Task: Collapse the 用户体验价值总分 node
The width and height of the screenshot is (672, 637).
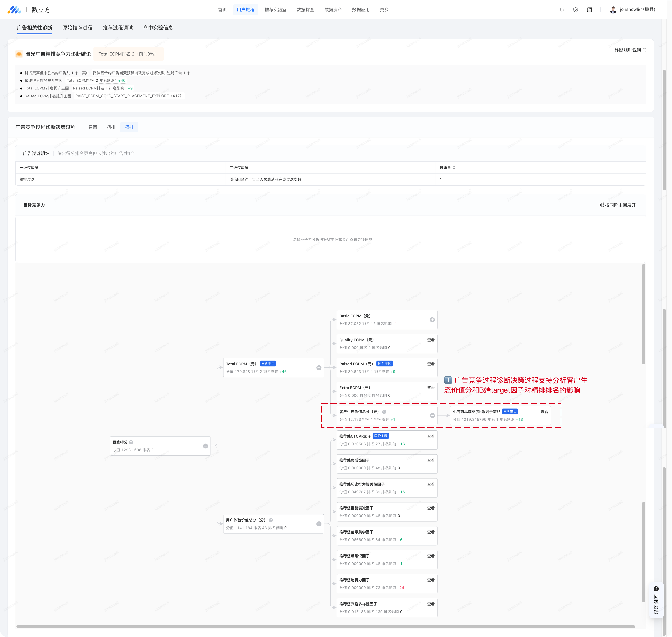Action: [x=319, y=524]
